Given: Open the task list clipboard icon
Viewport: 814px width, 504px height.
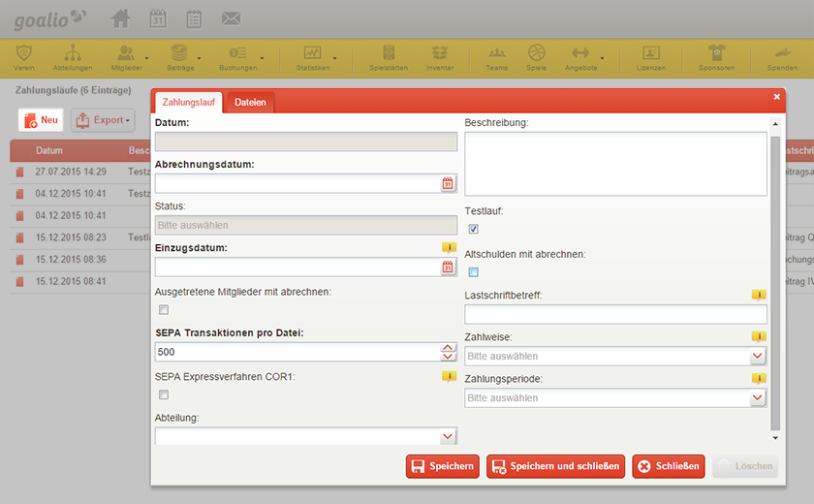Looking at the screenshot, I should tap(194, 19).
